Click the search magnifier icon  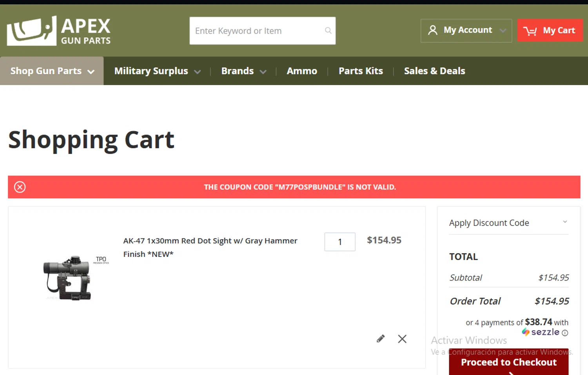pyautogui.click(x=328, y=30)
